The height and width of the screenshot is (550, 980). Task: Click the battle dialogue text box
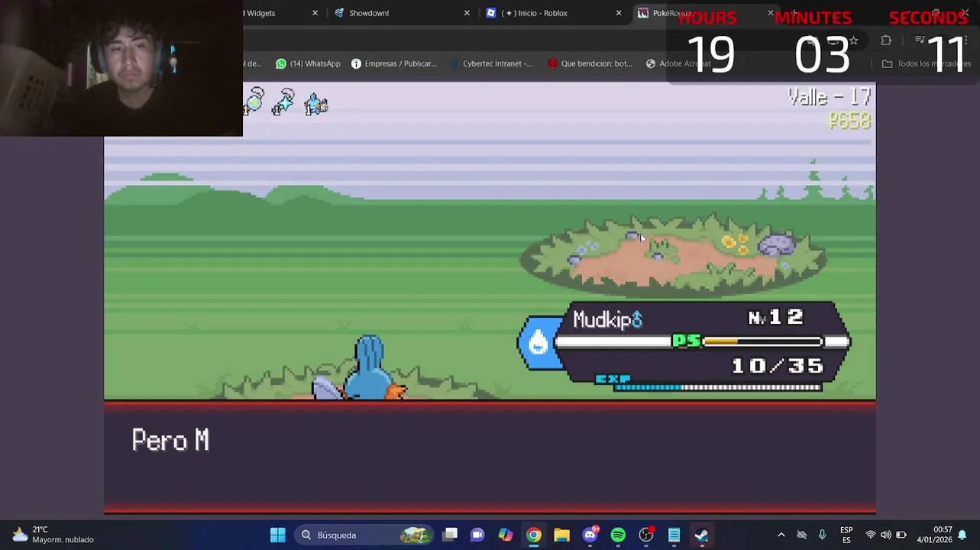tap(490, 457)
